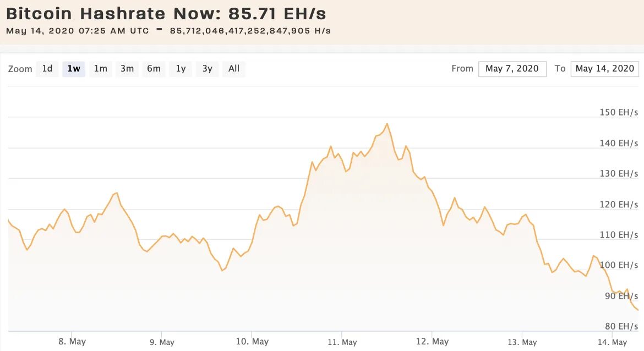
Task: Zoom the chart to 1y
Action: pos(181,69)
